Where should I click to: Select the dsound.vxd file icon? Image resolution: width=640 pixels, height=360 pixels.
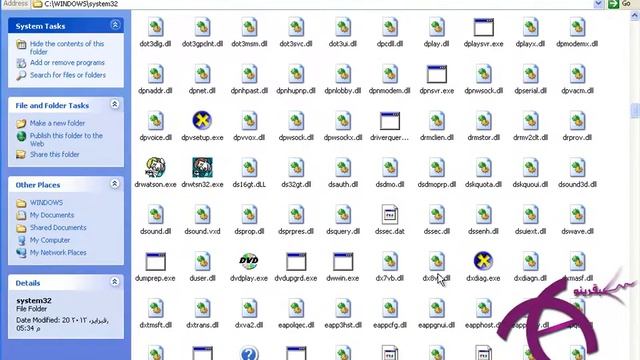coord(202,215)
